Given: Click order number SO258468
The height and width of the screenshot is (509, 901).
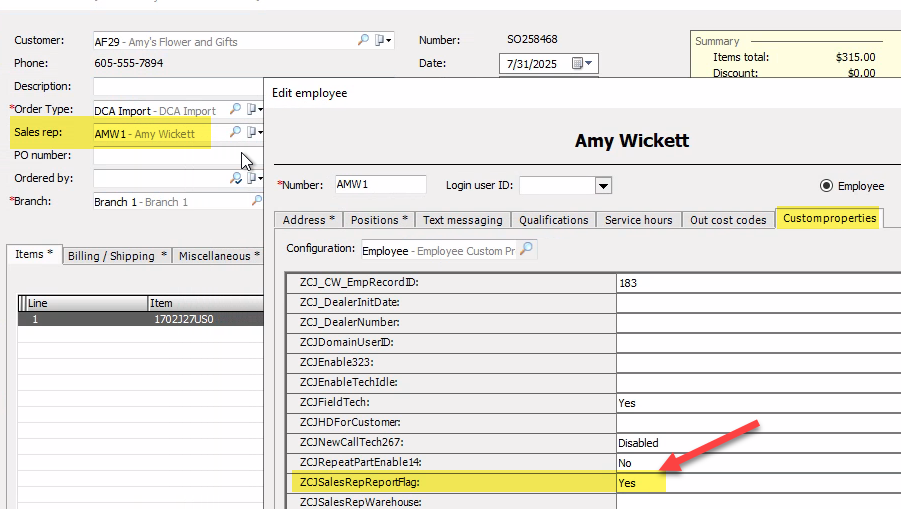Looking at the screenshot, I should click(x=532, y=39).
